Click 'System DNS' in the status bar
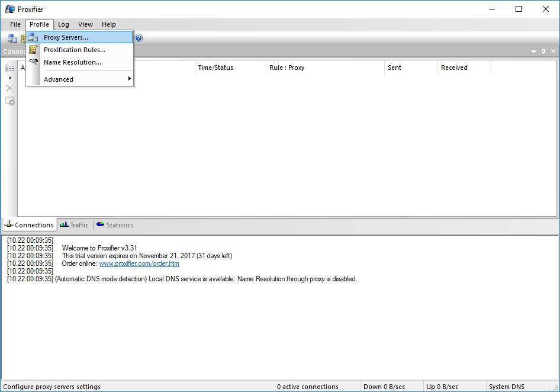560x392 pixels. 507,387
